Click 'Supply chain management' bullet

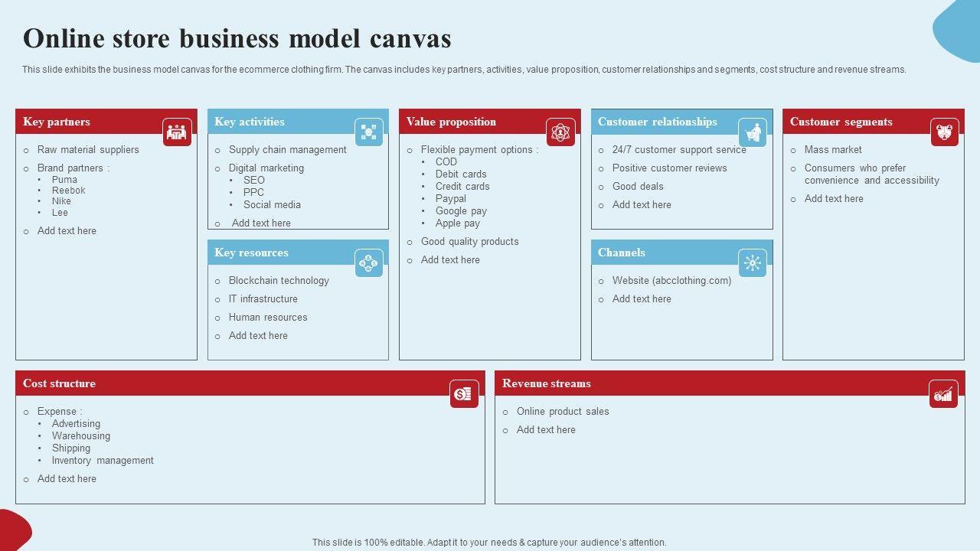(288, 150)
